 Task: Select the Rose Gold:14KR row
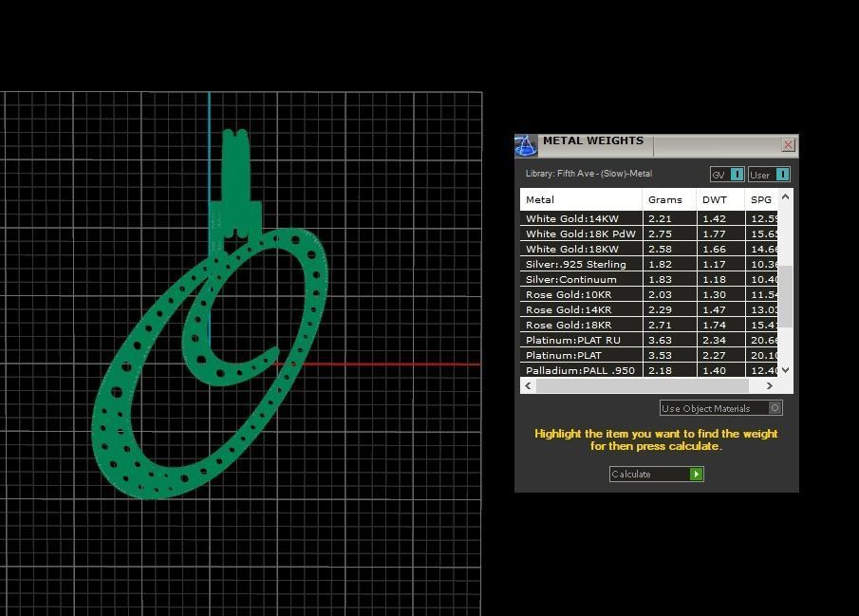pyautogui.click(x=648, y=309)
